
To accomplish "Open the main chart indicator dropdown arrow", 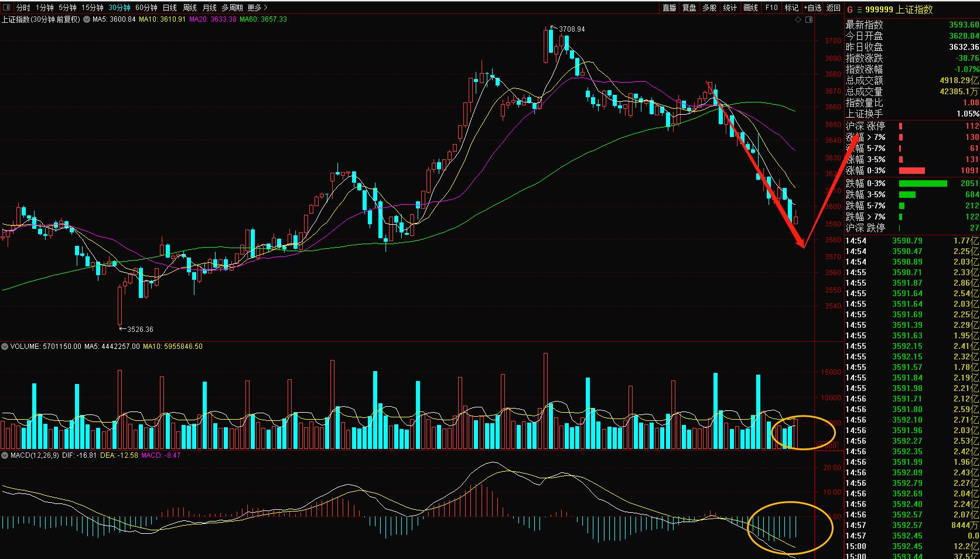I will coord(87,19).
